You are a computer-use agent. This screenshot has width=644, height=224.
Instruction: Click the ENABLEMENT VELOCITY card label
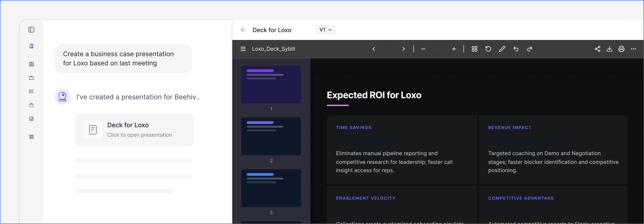(366, 198)
